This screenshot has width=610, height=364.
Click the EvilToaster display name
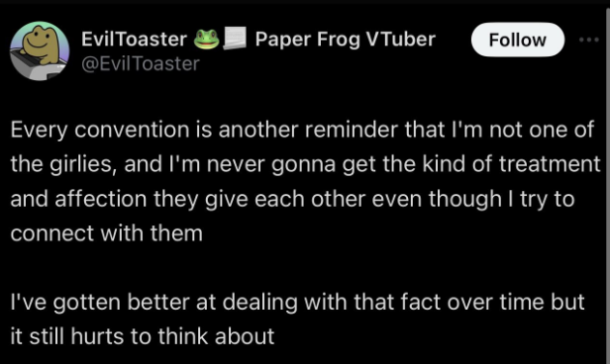pos(135,39)
